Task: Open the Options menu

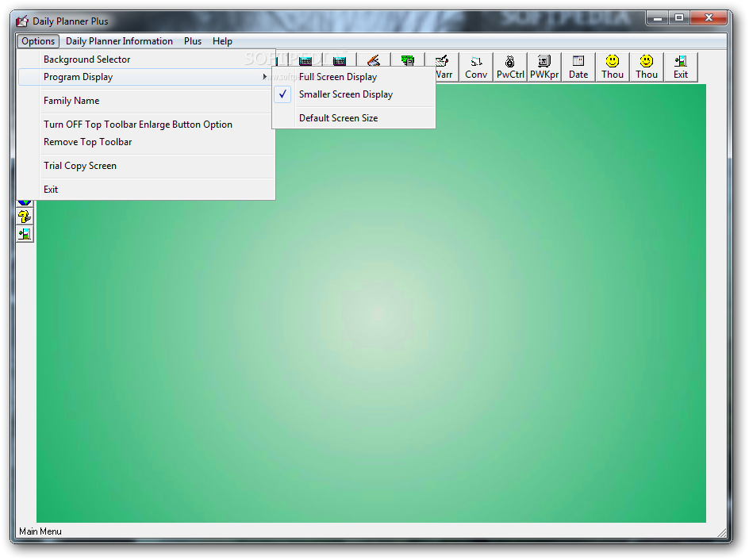Action: [x=38, y=41]
